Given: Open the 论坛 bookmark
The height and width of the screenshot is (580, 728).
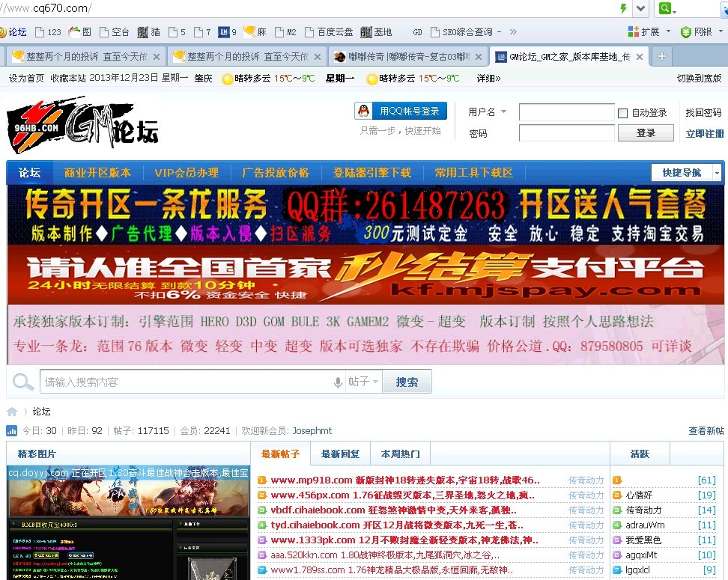Looking at the screenshot, I should point(13,32).
